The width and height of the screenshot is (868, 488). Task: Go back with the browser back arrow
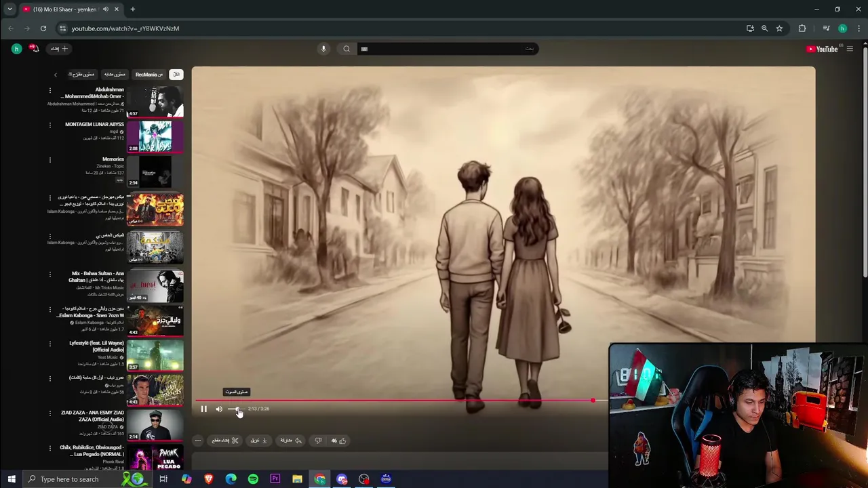click(11, 28)
